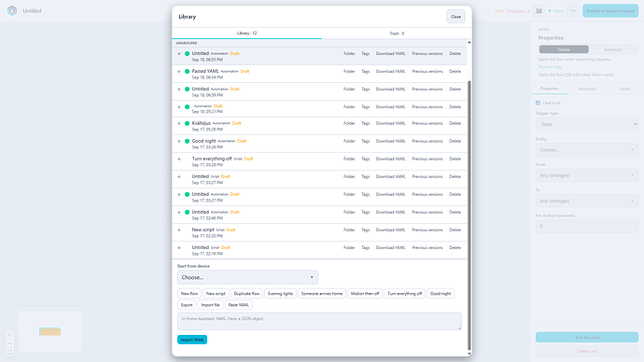Image resolution: width=644 pixels, height=362 pixels.
Task: Open the Turn everything off script name
Action: [212, 159]
